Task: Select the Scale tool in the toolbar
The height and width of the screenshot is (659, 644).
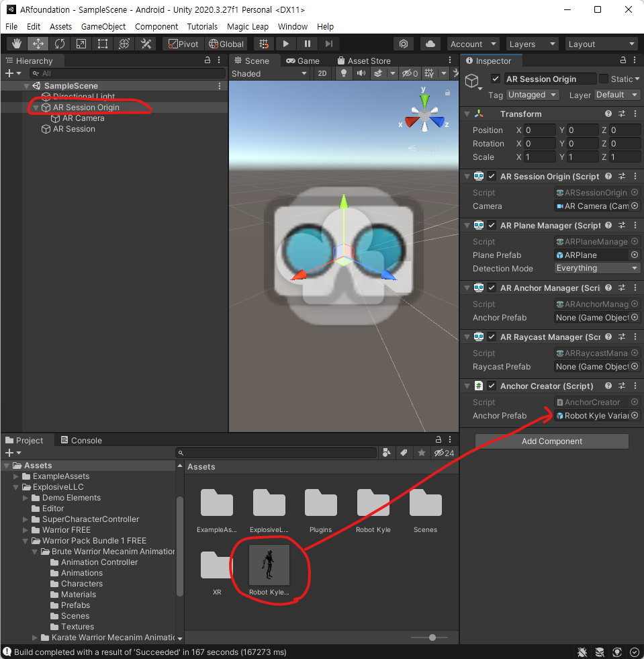Action: [x=81, y=44]
